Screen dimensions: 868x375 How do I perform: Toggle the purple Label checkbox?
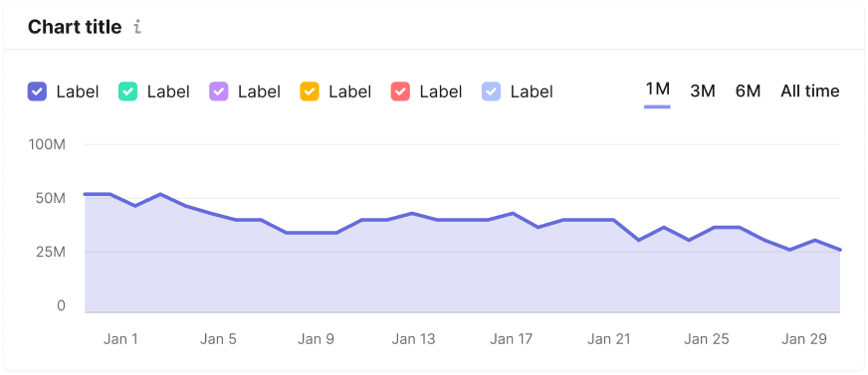point(218,92)
